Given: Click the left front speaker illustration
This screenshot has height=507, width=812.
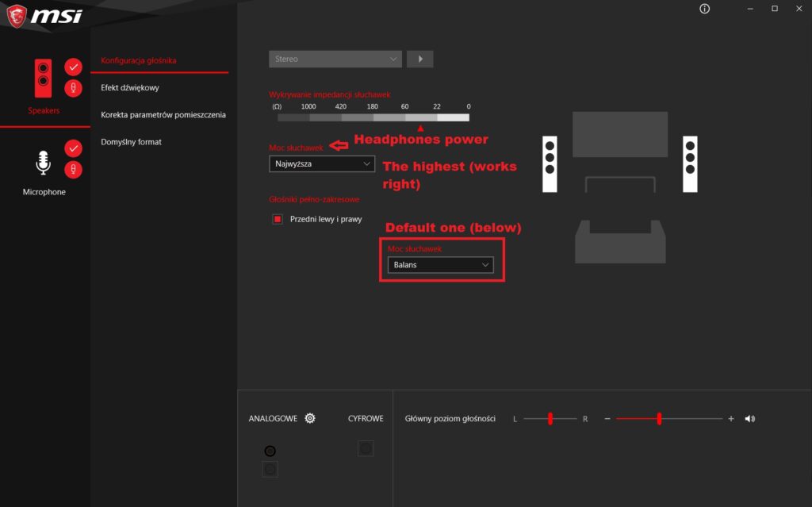Looking at the screenshot, I should (x=550, y=163).
